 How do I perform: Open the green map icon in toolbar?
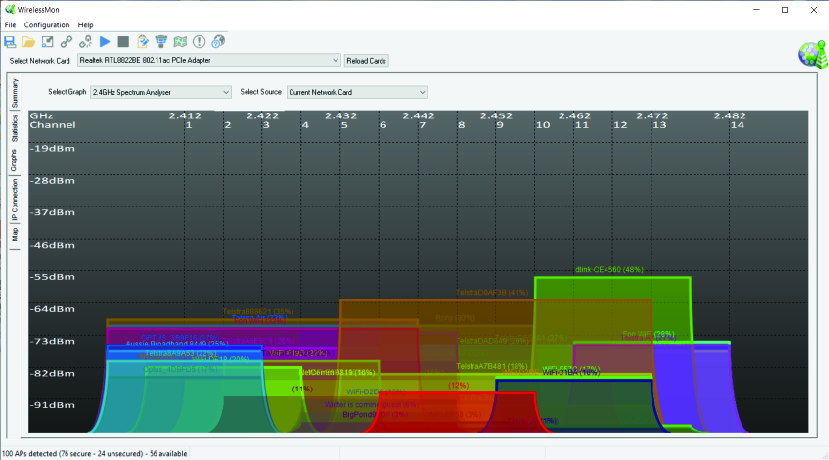pos(180,42)
